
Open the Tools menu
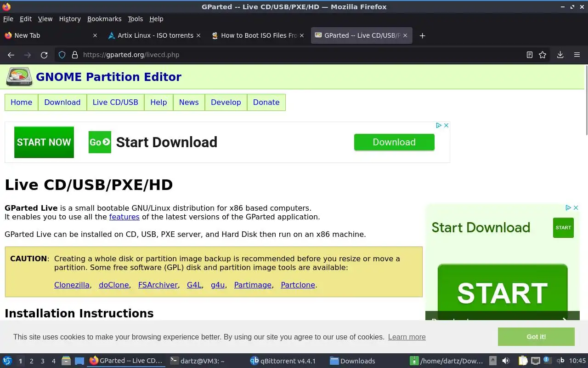click(135, 19)
